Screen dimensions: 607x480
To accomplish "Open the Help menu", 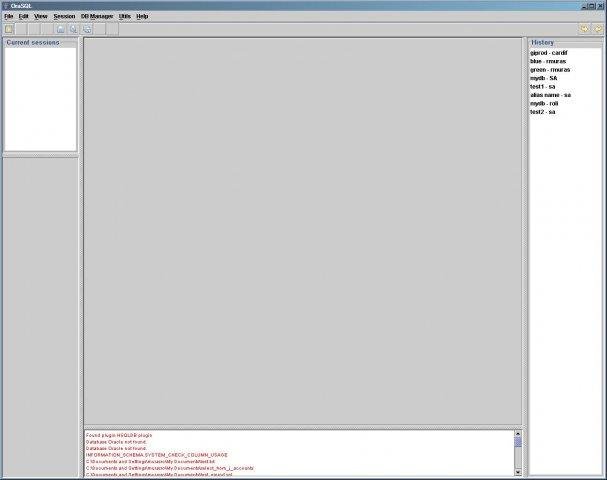I will click(x=142, y=16).
